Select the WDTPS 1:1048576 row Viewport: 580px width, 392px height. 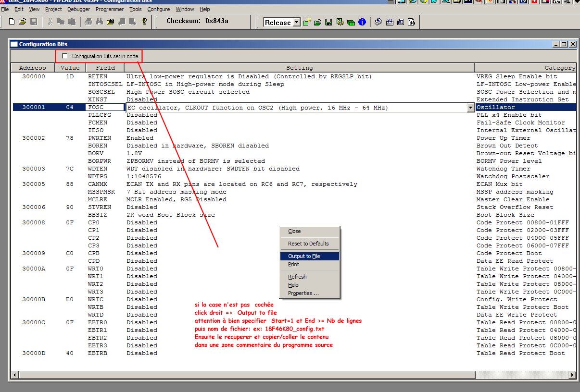point(293,176)
